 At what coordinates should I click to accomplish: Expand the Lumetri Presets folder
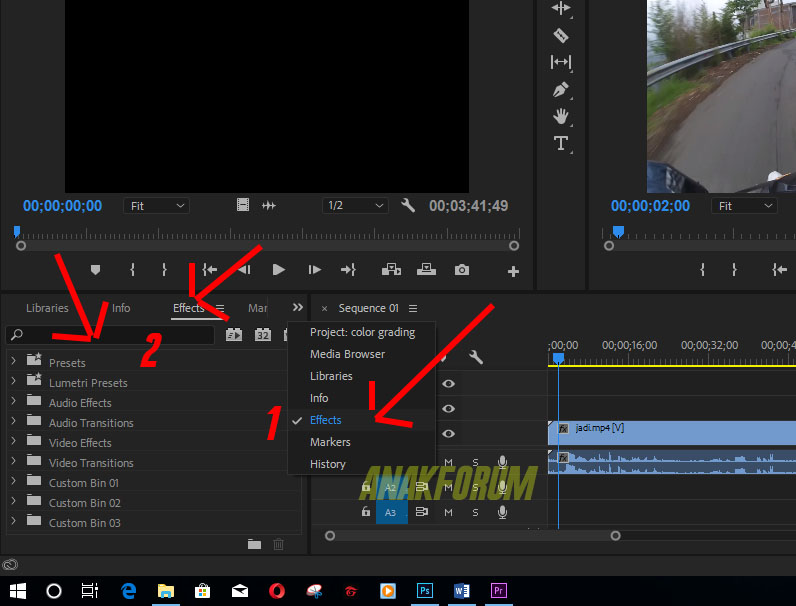tap(13, 381)
